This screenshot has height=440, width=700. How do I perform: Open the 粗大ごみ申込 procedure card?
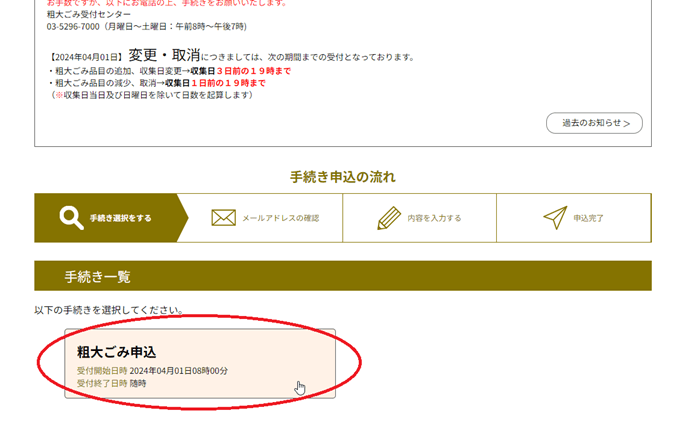(200, 363)
